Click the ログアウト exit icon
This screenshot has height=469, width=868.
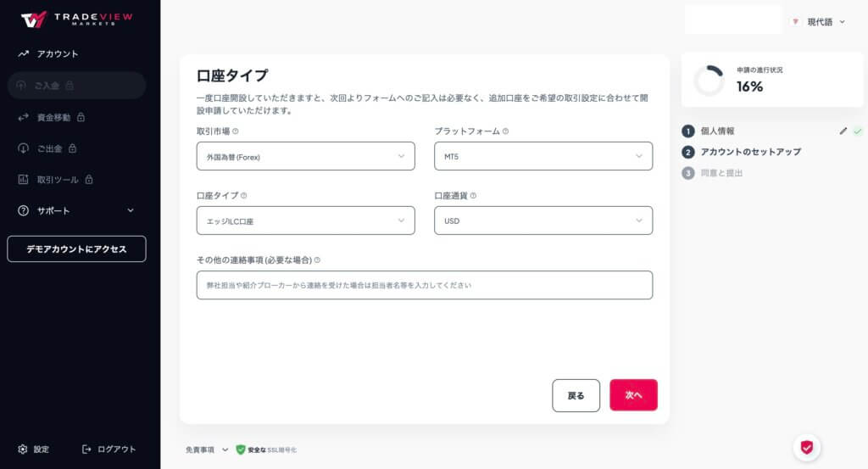click(86, 449)
